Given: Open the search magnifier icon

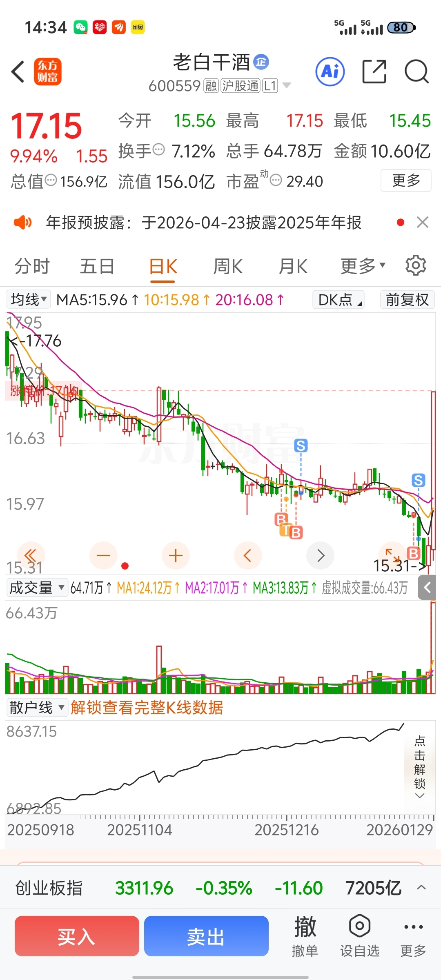Looking at the screenshot, I should (x=416, y=71).
